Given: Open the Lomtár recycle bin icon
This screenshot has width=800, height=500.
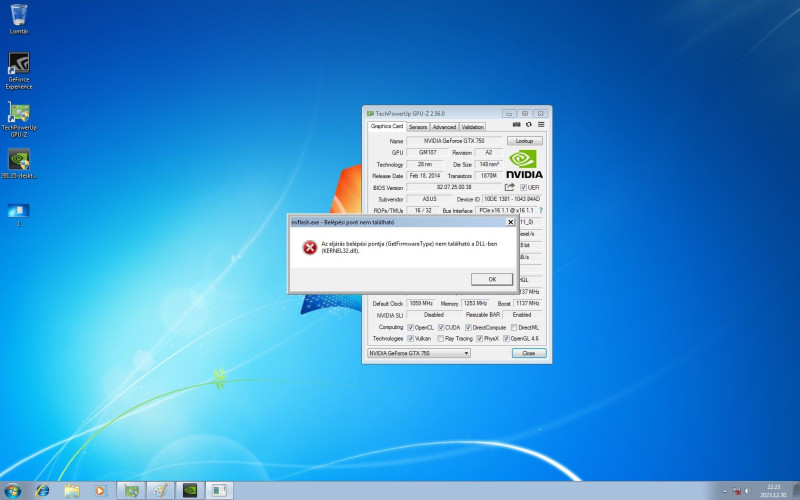Looking at the screenshot, I should pos(19,19).
